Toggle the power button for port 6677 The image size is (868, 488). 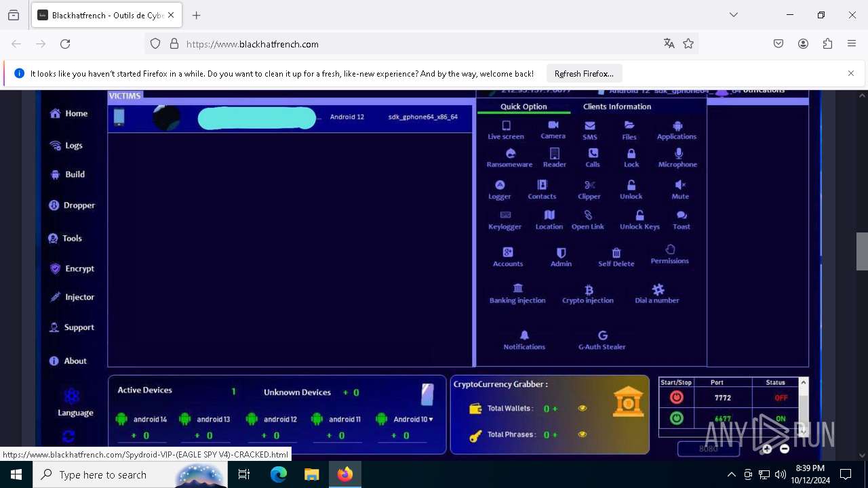pos(676,418)
